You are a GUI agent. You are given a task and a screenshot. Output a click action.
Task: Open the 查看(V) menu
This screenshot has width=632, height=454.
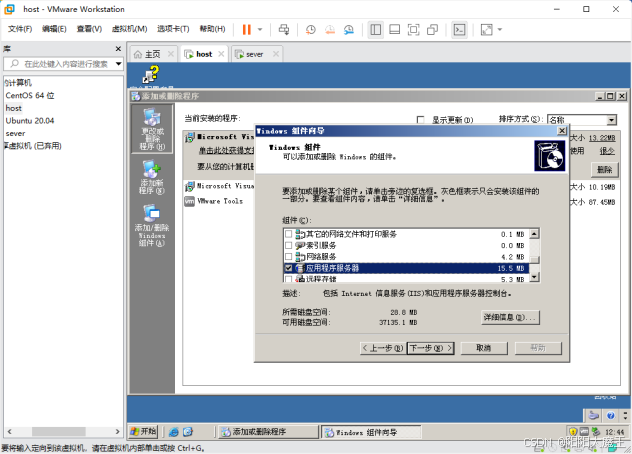click(89, 29)
